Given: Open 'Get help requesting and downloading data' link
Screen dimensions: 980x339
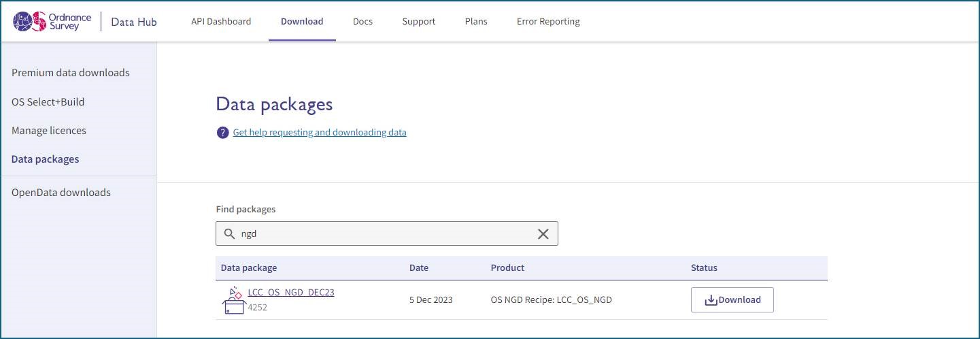Looking at the screenshot, I should pos(320,132).
